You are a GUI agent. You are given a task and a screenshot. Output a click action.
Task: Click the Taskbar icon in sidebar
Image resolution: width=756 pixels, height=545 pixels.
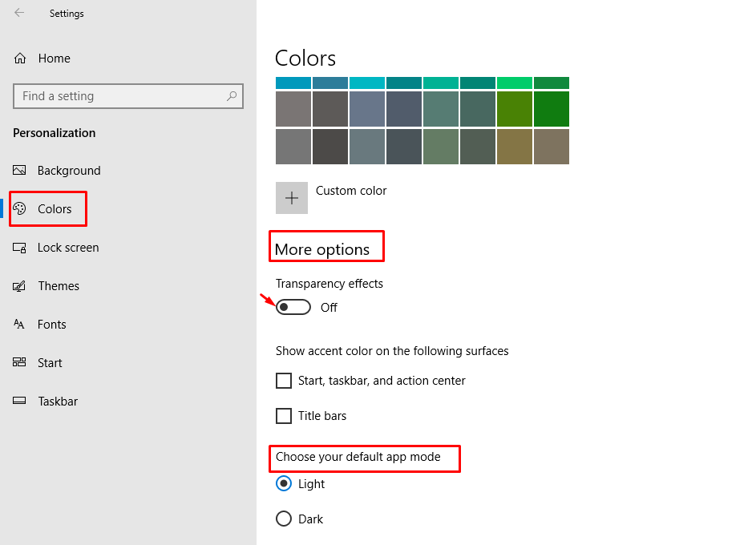click(x=19, y=401)
